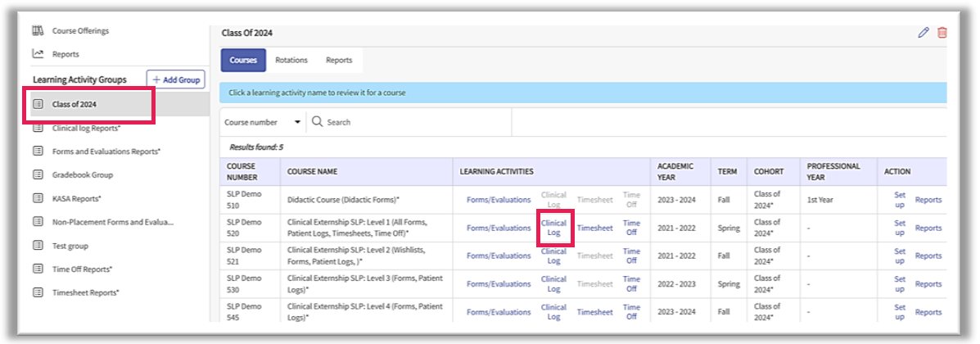980x344 pixels.
Task: Open Forms/Evaluations for SLP Demo 521
Action: (498, 256)
